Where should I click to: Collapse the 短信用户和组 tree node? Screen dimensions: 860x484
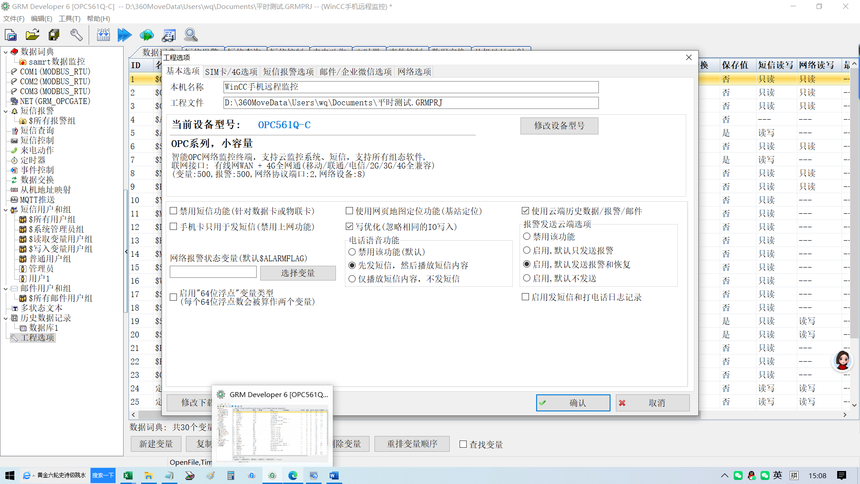pos(6,210)
